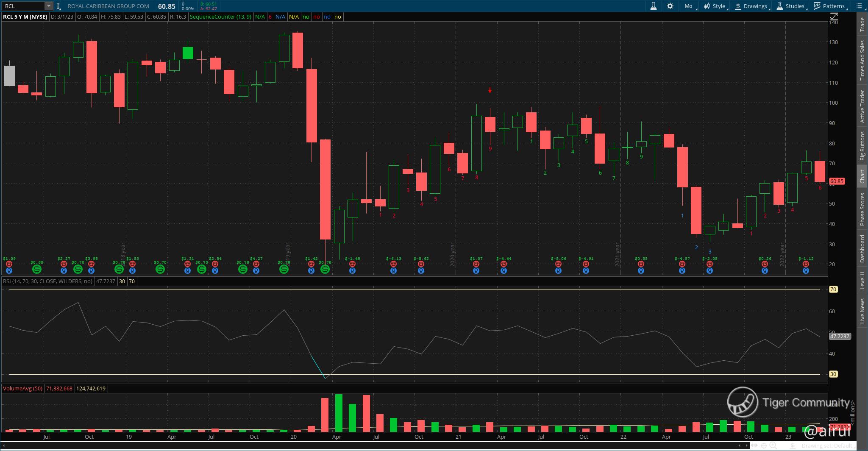Open the Mo timeframe dropdown
Image resolution: width=868 pixels, height=451 pixels.
click(x=690, y=6)
